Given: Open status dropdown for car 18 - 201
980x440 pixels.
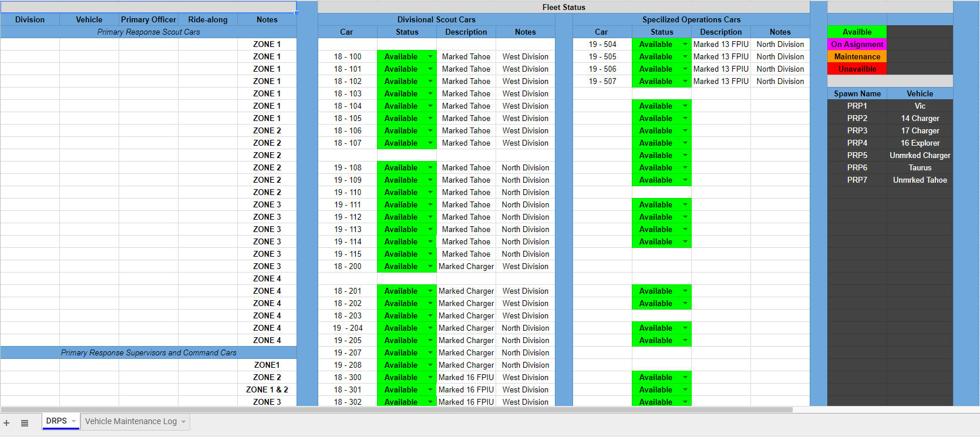Looking at the screenshot, I should point(430,291).
